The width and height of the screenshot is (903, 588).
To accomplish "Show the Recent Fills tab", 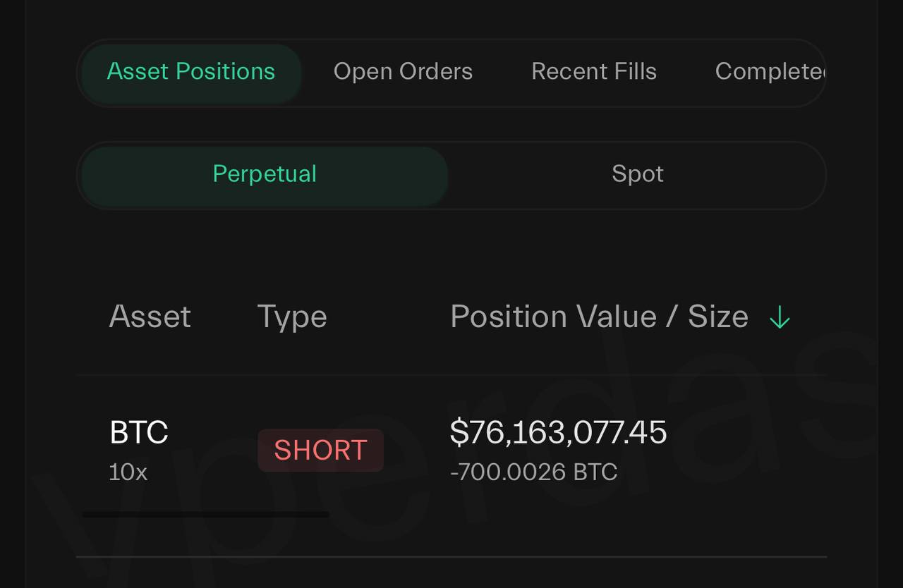I will [594, 72].
